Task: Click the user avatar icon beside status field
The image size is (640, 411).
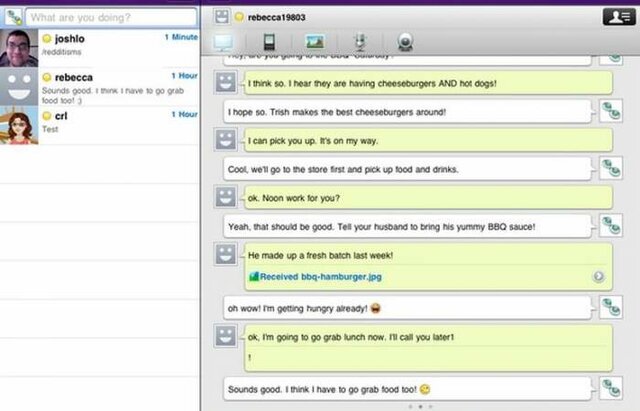Action: pyautogui.click(x=13, y=18)
